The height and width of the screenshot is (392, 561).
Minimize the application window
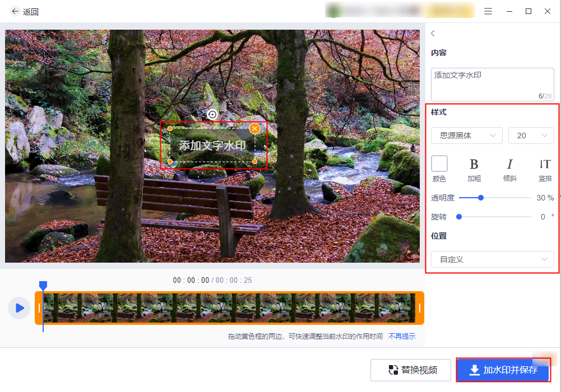509,11
